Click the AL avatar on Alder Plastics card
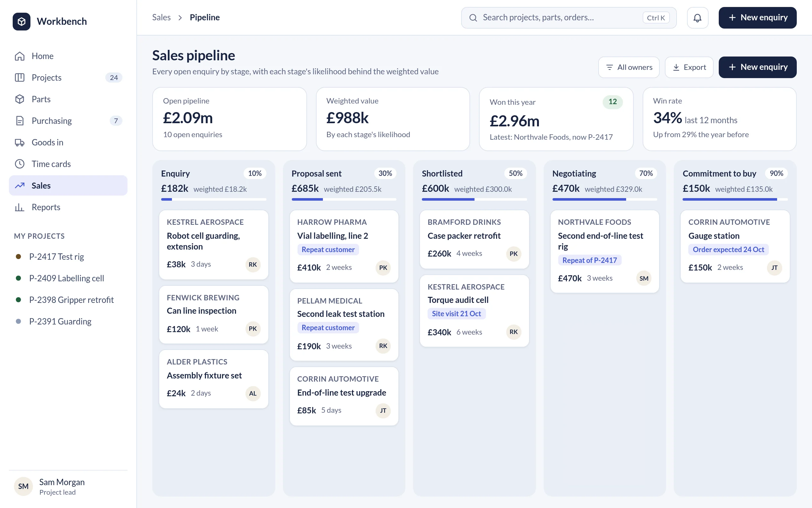 click(x=253, y=393)
